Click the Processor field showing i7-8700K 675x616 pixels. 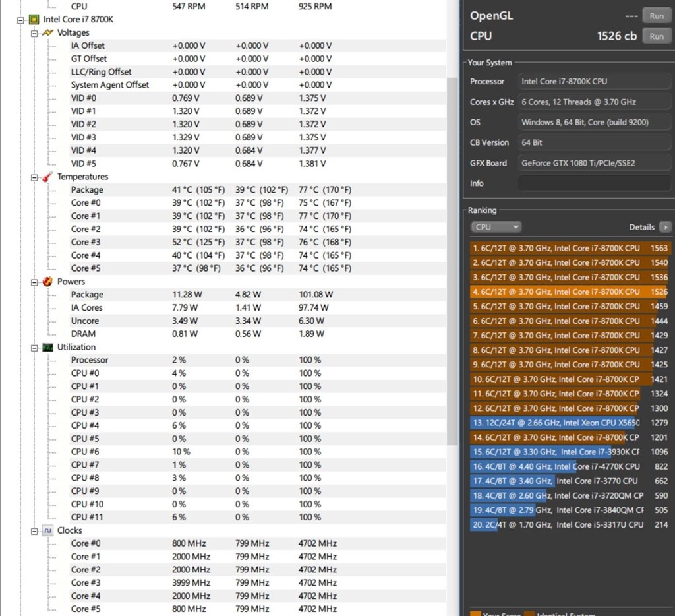pyautogui.click(x=594, y=81)
